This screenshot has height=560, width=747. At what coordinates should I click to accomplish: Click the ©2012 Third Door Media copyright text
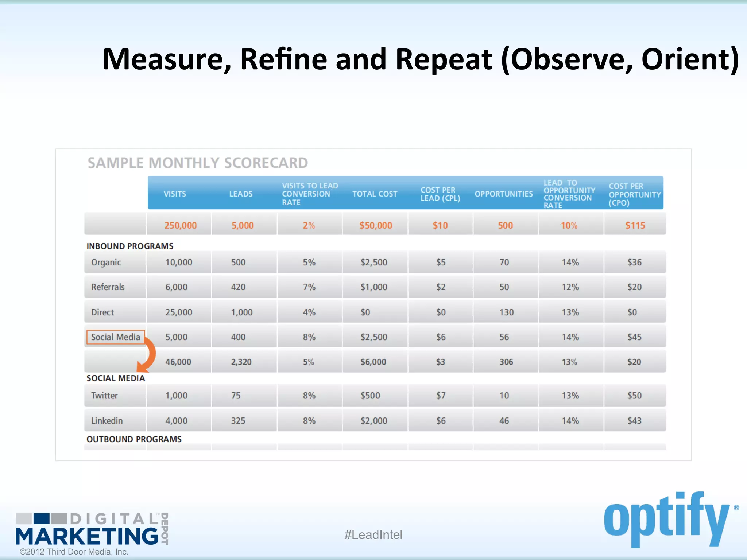pyautogui.click(x=74, y=552)
